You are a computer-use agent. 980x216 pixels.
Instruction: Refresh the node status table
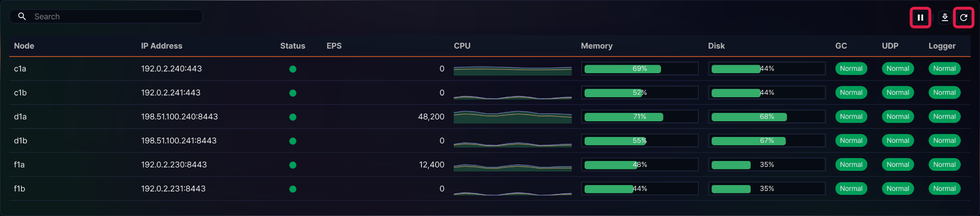[963, 18]
